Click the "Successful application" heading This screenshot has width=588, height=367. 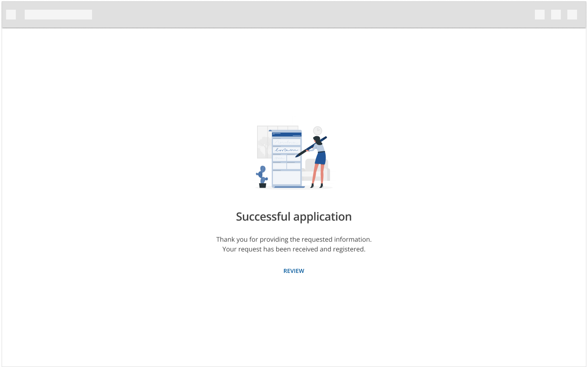coord(294,217)
